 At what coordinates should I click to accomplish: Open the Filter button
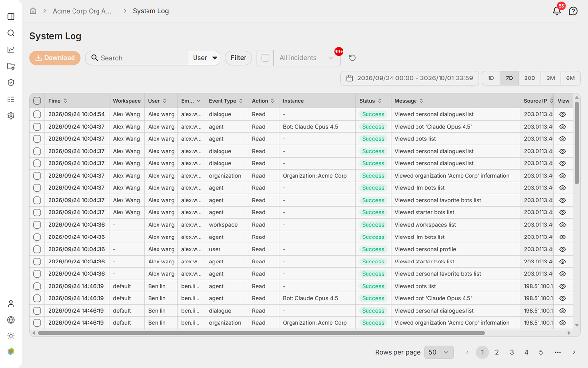pyautogui.click(x=239, y=58)
